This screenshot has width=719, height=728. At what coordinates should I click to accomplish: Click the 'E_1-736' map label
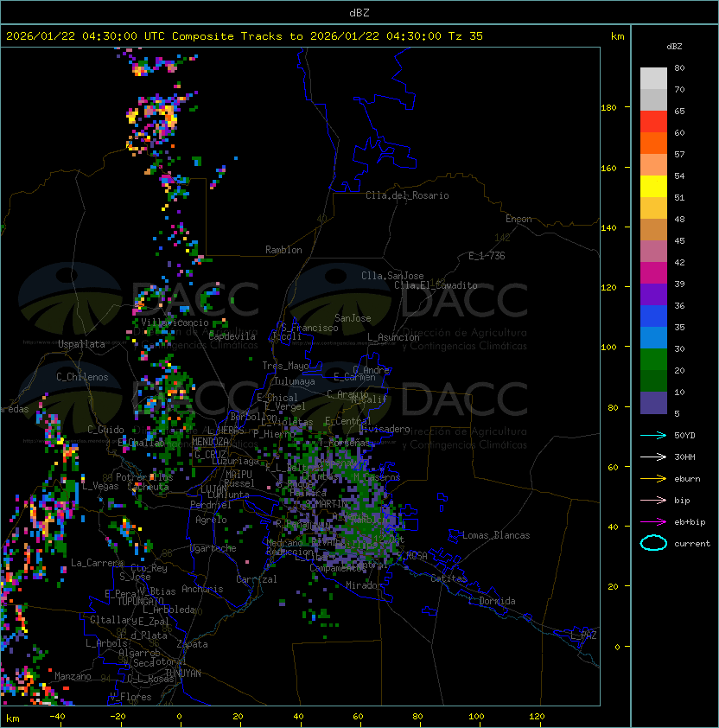tap(487, 256)
